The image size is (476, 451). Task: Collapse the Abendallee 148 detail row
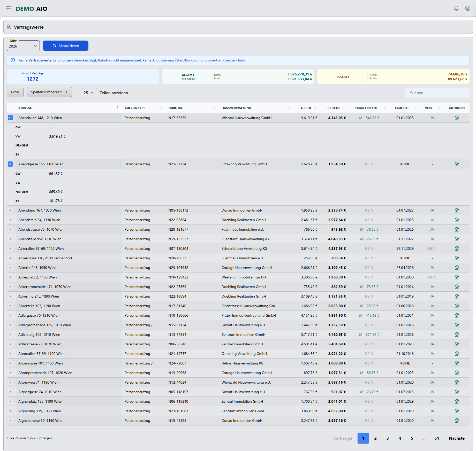point(10,118)
